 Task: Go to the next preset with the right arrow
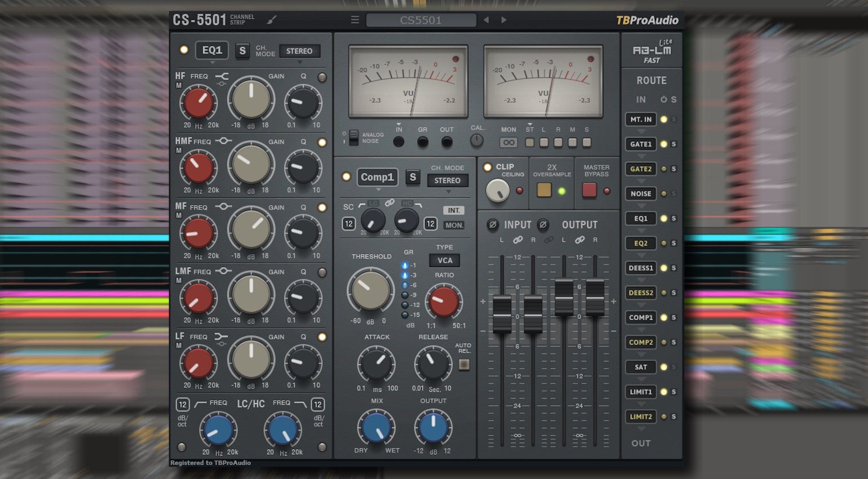point(504,20)
